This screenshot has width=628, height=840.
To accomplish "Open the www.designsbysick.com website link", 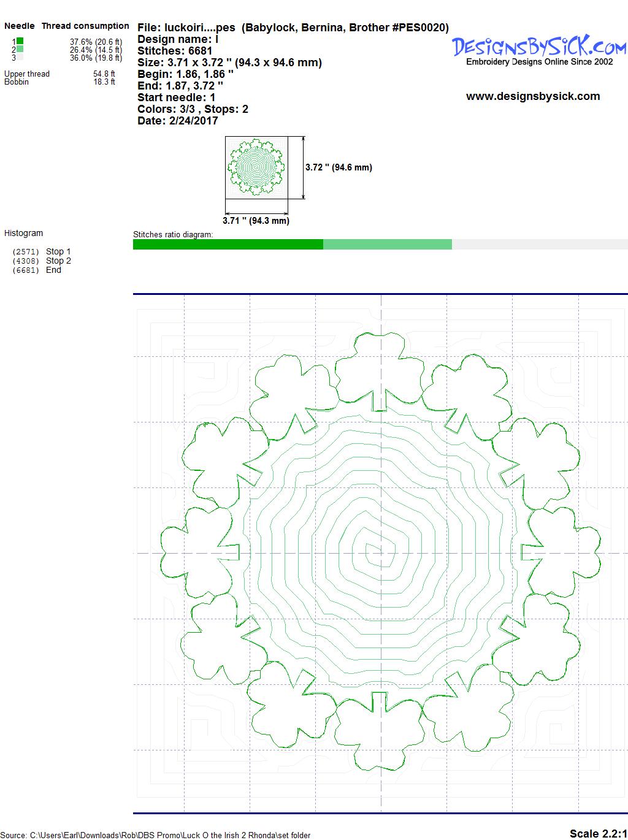I will click(x=532, y=96).
